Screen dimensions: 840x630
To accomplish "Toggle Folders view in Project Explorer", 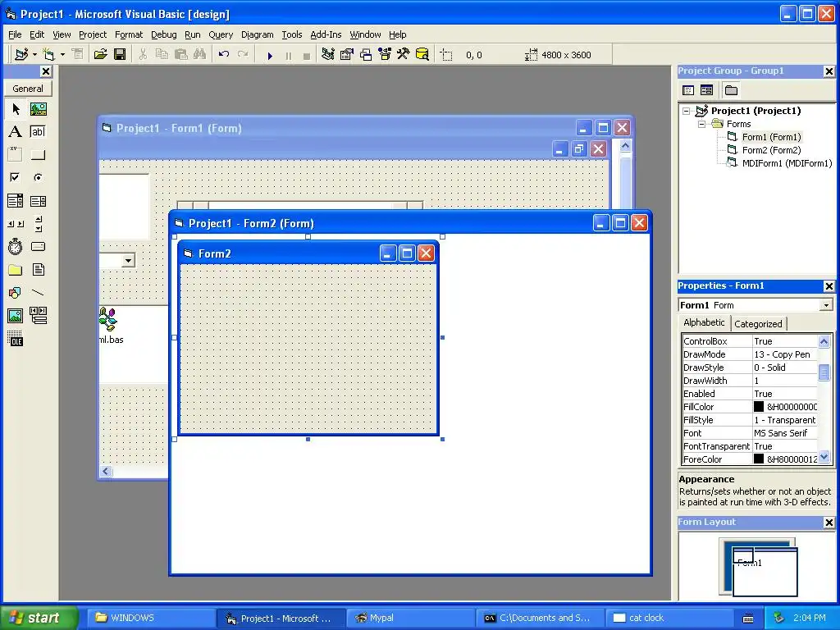I will (x=731, y=90).
